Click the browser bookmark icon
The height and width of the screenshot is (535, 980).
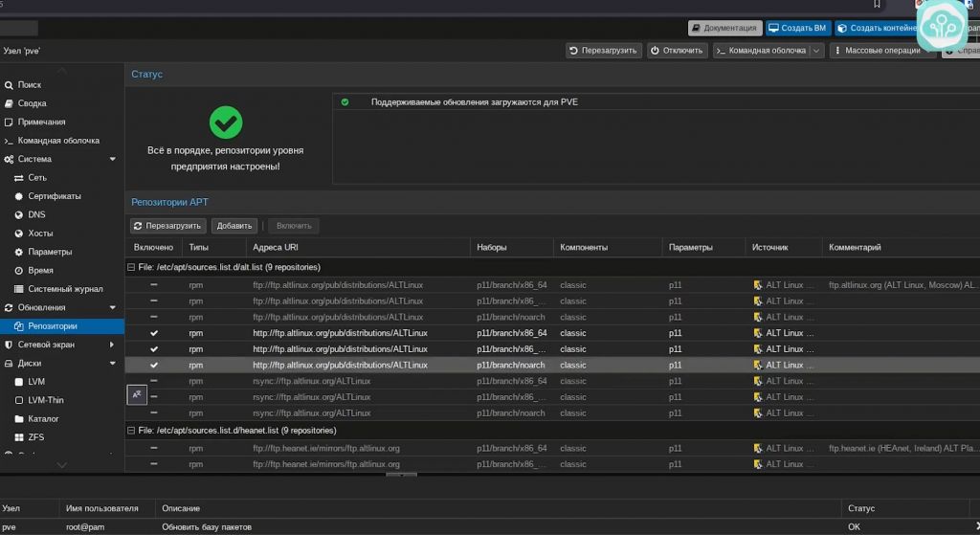[877, 5]
